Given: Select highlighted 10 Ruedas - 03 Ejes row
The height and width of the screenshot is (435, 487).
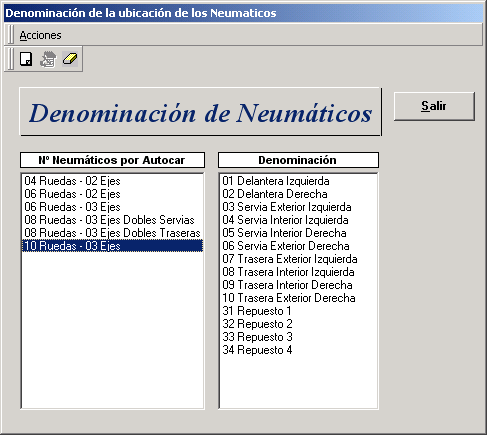Looking at the screenshot, I should pos(112,246).
